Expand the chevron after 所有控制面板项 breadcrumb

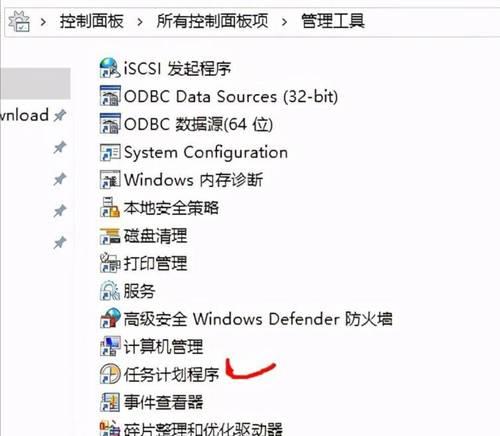tap(284, 22)
